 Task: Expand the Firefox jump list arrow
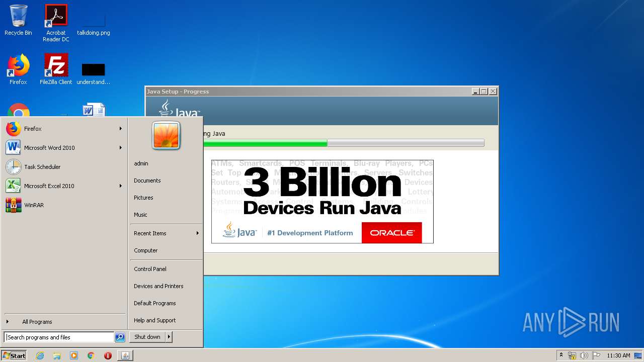pyautogui.click(x=121, y=129)
